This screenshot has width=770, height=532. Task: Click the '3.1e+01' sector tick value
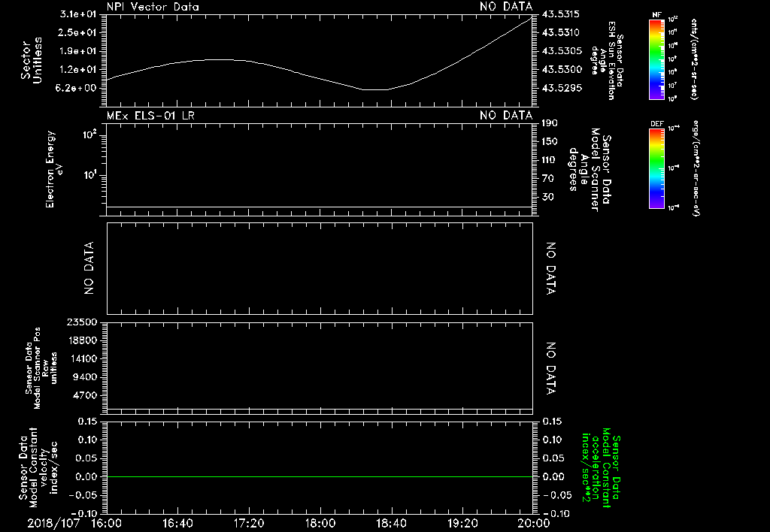[78, 14]
